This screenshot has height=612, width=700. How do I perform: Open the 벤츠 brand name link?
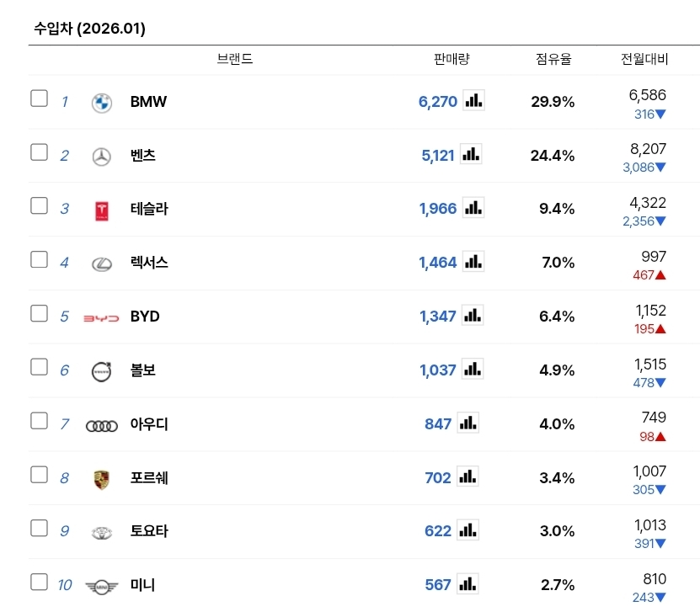pos(143,156)
